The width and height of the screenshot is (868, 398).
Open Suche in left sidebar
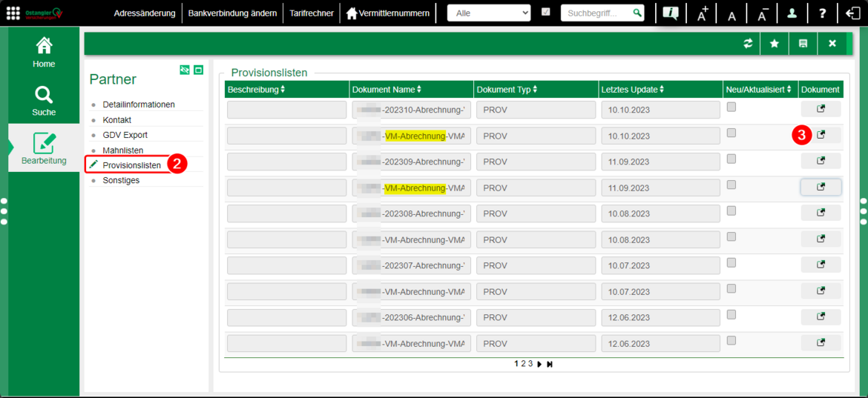click(x=44, y=101)
